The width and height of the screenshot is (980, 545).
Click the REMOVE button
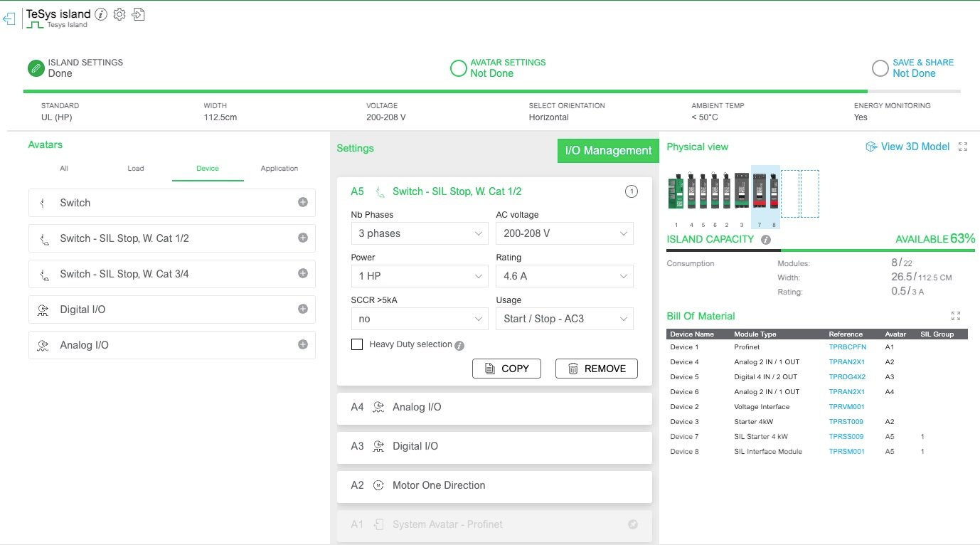click(597, 369)
